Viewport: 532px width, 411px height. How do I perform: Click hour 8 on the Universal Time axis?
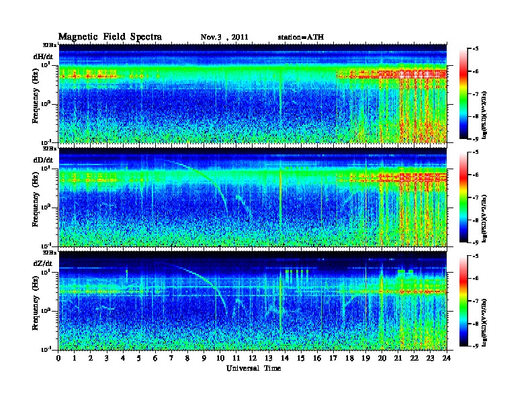click(188, 358)
